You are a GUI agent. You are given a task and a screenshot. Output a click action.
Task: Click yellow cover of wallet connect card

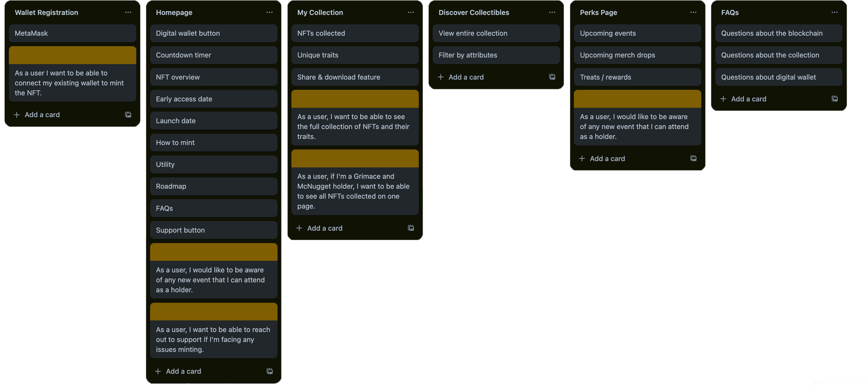72,55
